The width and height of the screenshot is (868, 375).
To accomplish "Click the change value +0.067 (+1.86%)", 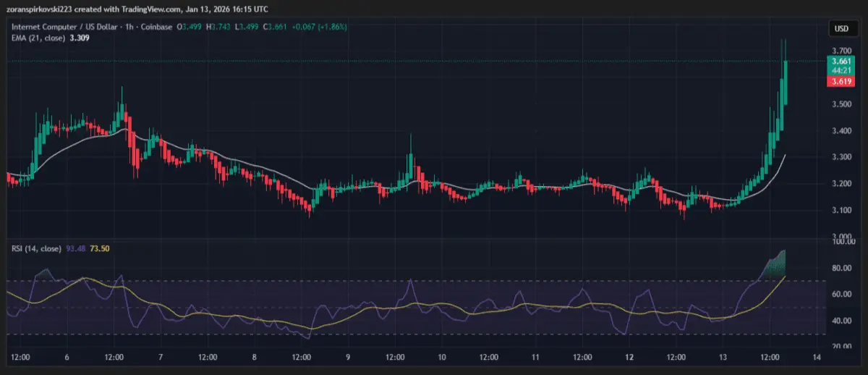I will 320,28.
